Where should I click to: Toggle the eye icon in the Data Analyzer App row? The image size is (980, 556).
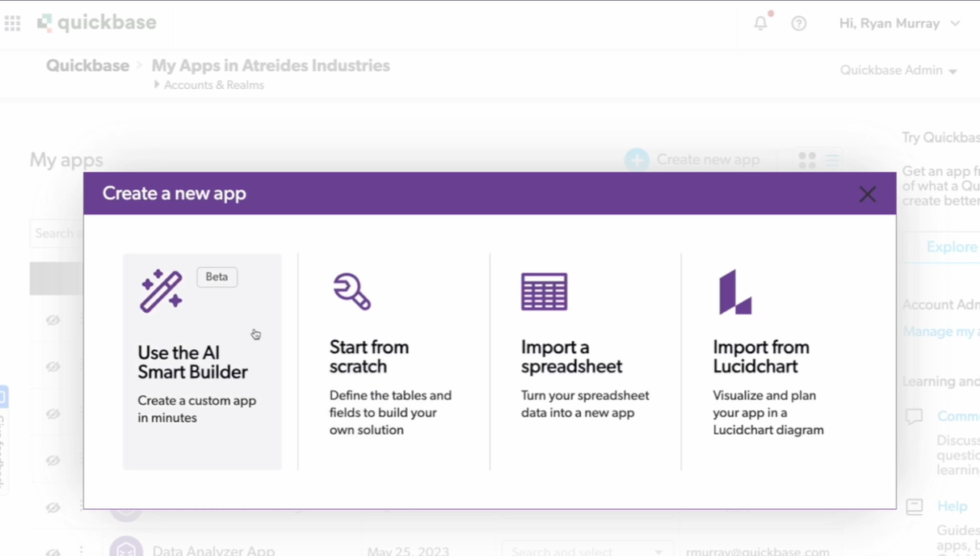tap(54, 551)
